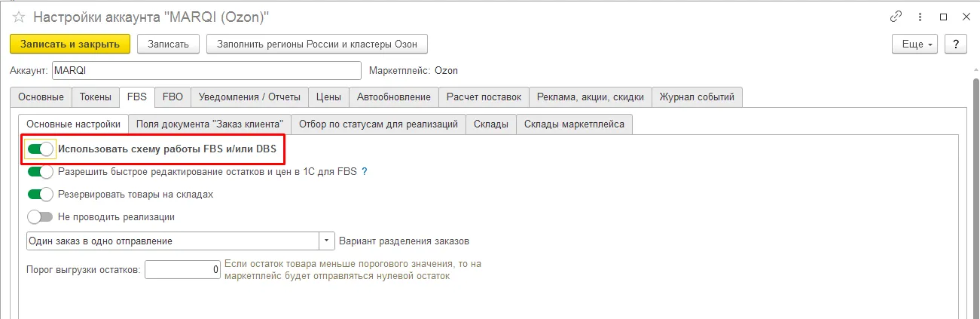Disable 'Резервировать товары на складах' switch

[x=40, y=195]
